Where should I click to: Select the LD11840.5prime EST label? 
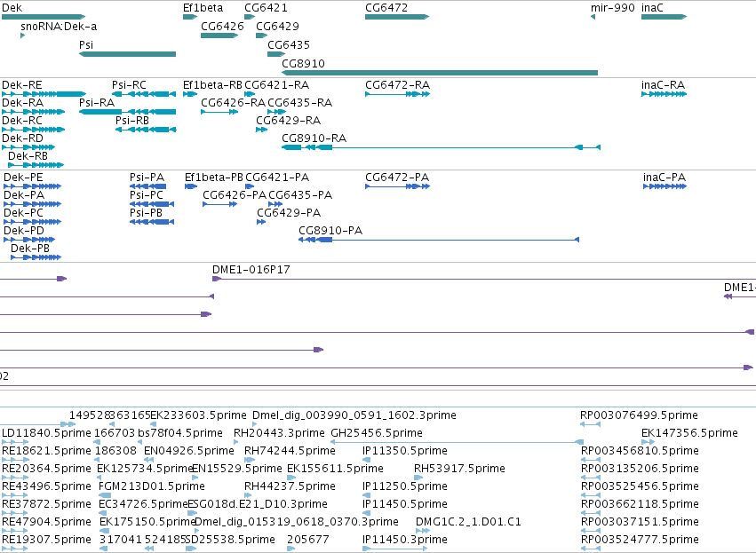point(46,433)
